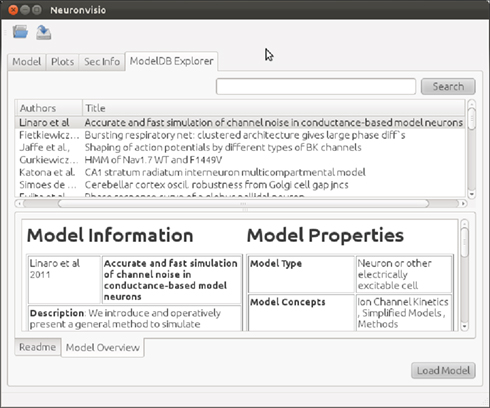Click the save/download toolbar icon
This screenshot has height=408, width=490.
(x=44, y=33)
